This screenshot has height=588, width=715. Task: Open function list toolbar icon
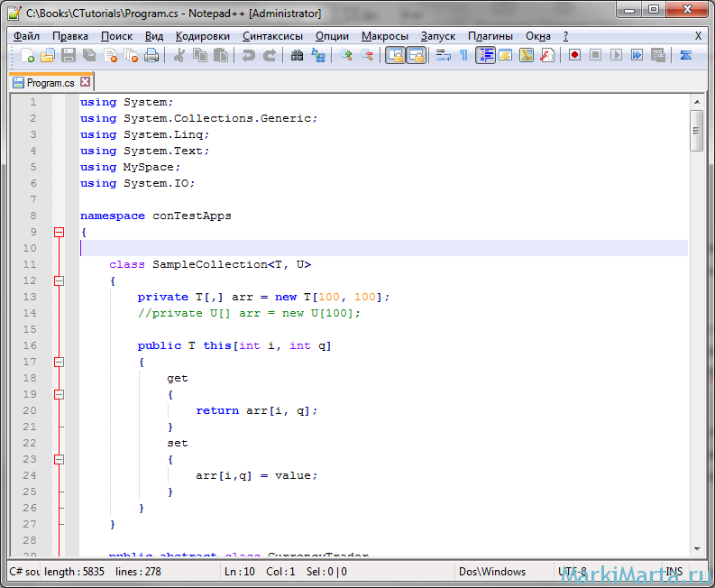[547, 56]
